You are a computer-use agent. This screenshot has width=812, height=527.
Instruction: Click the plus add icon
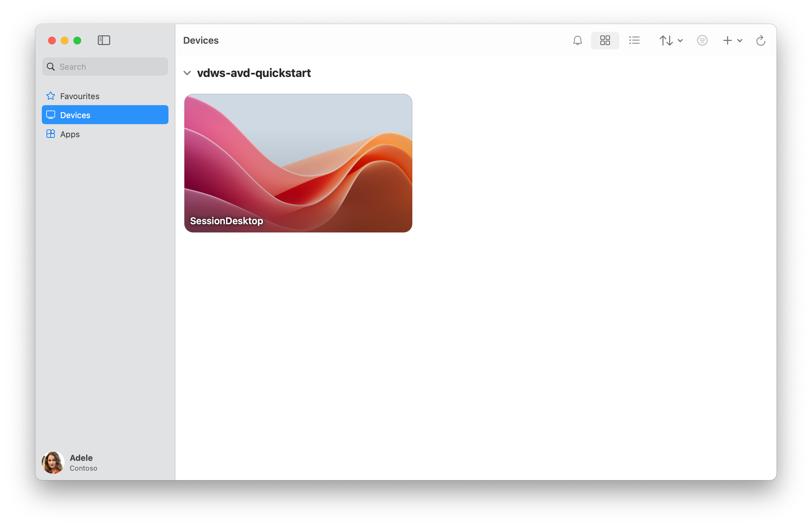click(727, 41)
